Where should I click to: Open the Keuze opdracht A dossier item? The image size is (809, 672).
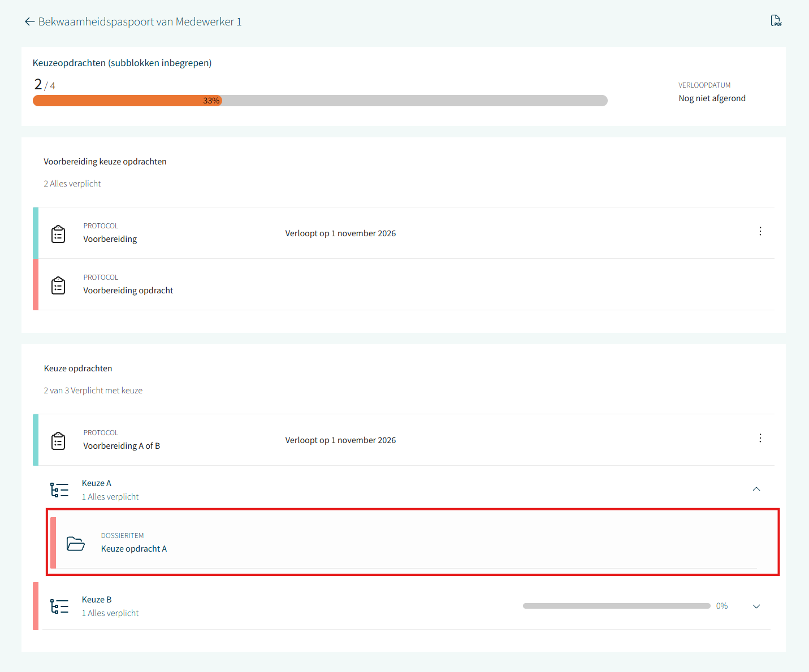pyautogui.click(x=134, y=549)
